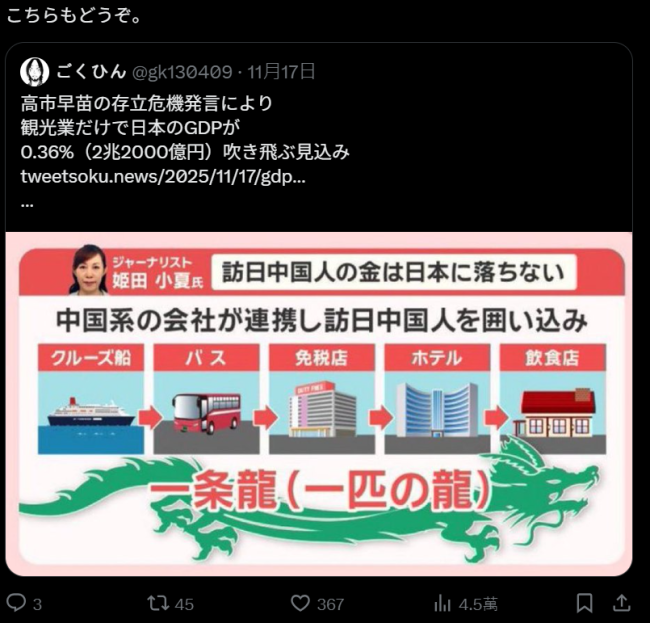Expand truncated text via the ellipsis
Screen dimensions: 650x623
click(27, 204)
